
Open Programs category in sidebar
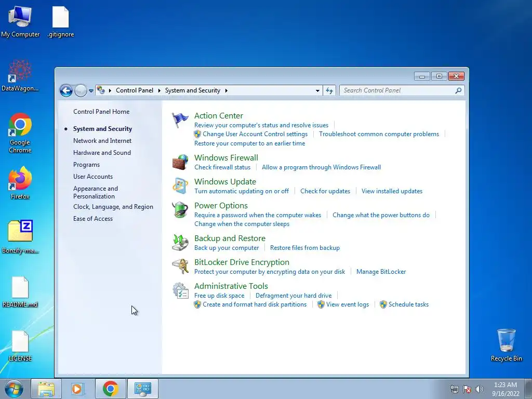[87, 165]
